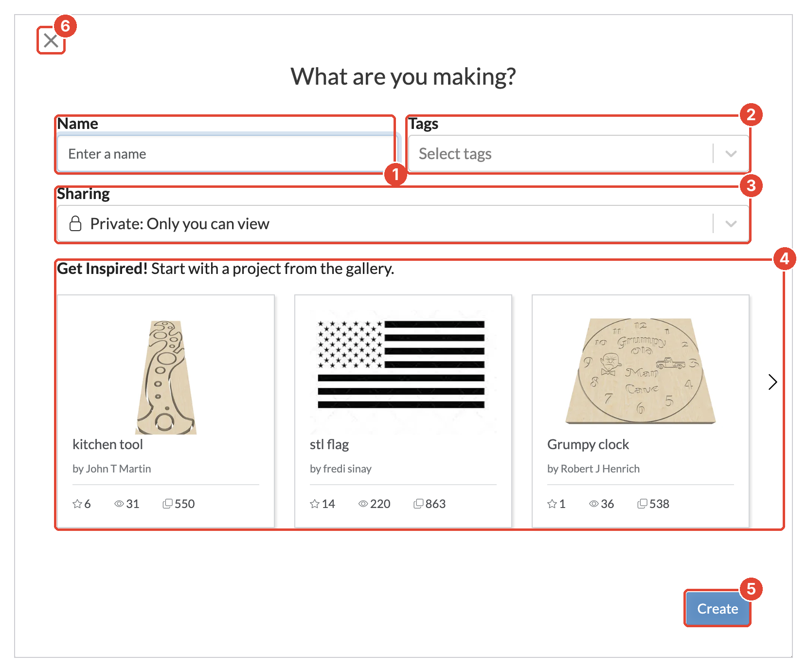The image size is (807, 672).
Task: Click the '538' copies count
Action: pos(659,504)
